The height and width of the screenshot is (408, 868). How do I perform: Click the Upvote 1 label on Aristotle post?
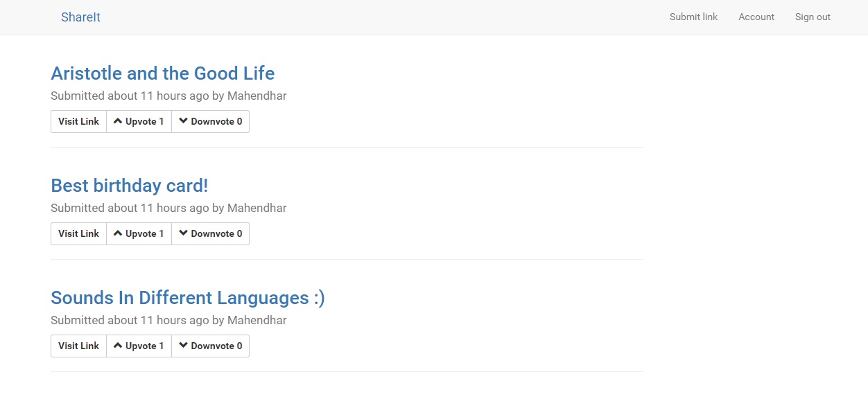[145, 121]
